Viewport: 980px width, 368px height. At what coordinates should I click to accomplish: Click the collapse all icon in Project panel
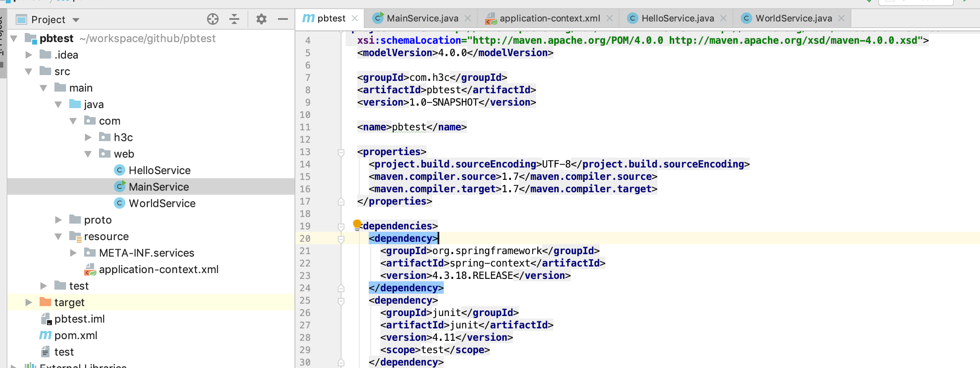(234, 19)
